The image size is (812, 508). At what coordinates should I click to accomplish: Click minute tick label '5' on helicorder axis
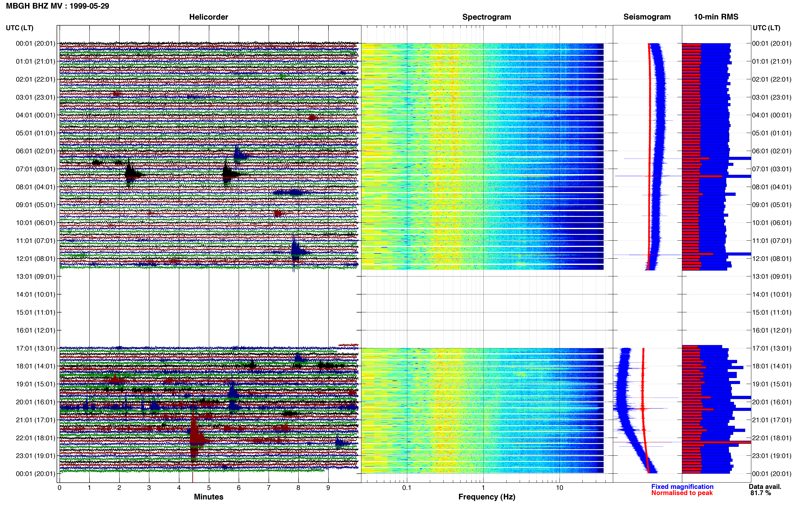[209, 488]
